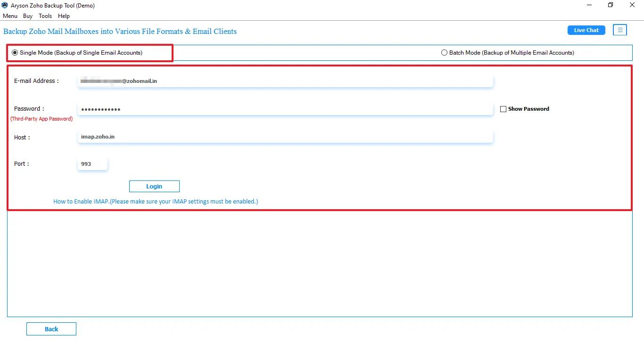Open the Help menu

pos(64,16)
